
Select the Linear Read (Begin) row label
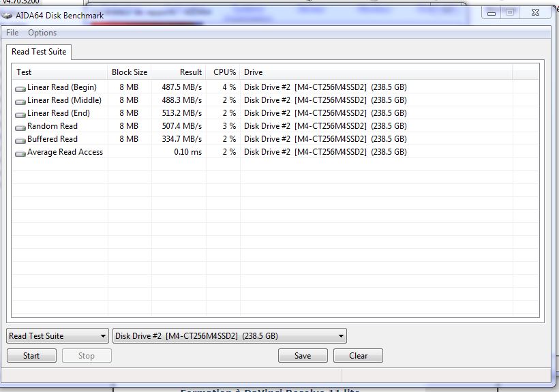click(x=62, y=87)
